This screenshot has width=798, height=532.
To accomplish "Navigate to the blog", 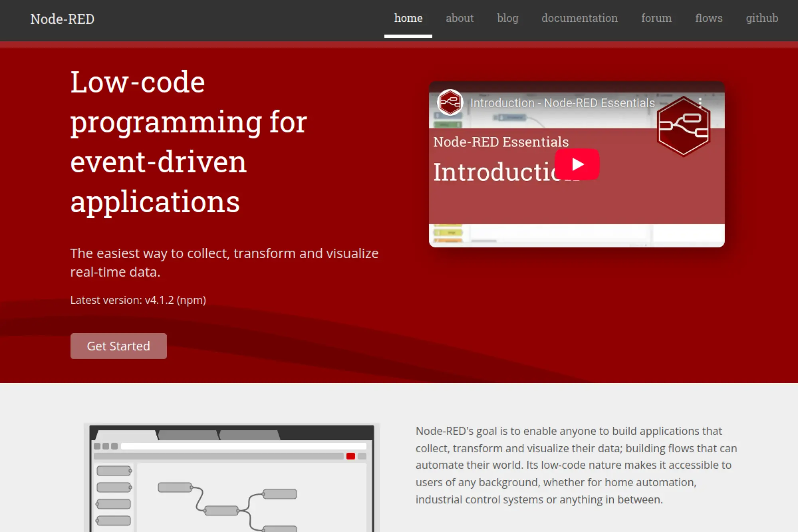I will coord(507,18).
